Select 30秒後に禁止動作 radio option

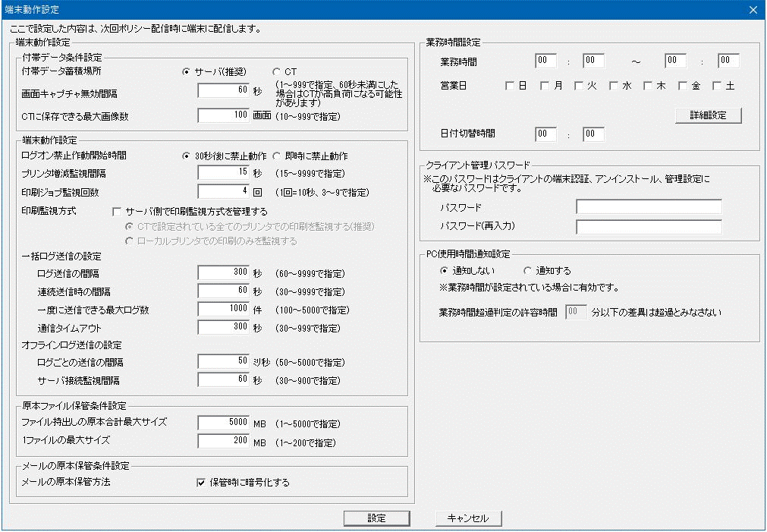point(187,156)
